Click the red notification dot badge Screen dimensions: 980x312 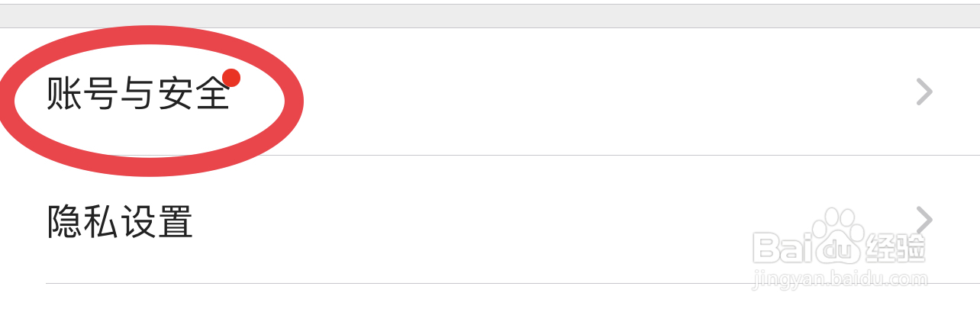point(231,78)
